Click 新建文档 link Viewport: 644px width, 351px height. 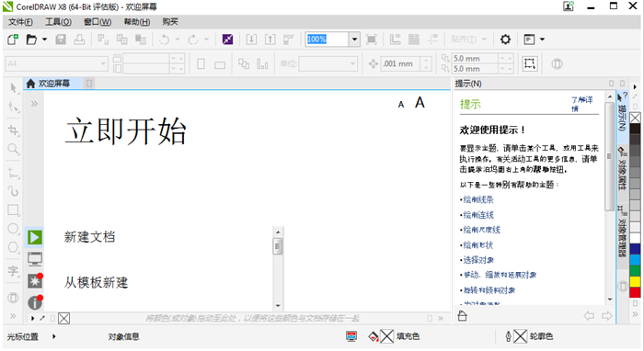point(89,237)
